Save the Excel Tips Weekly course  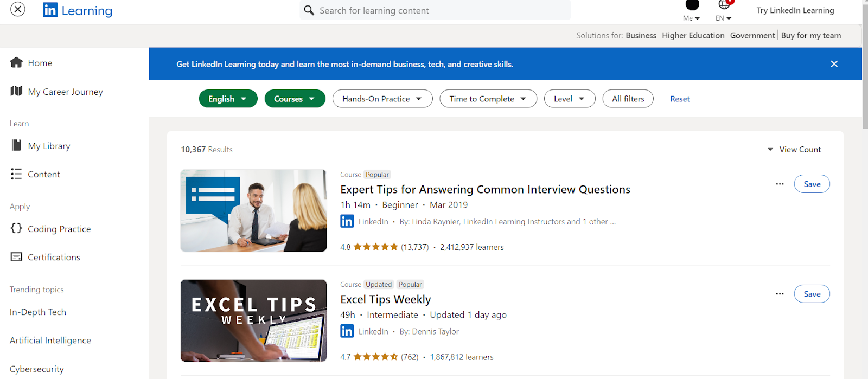pos(812,294)
